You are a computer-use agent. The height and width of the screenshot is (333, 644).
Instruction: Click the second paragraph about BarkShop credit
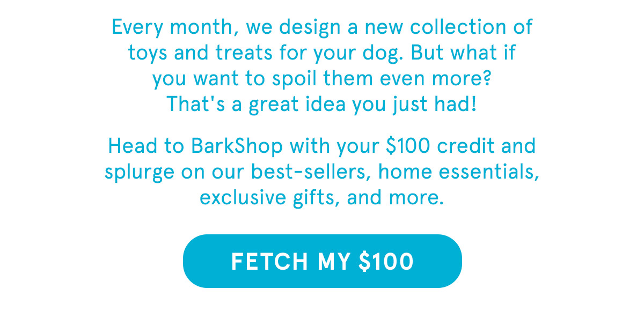click(x=322, y=172)
